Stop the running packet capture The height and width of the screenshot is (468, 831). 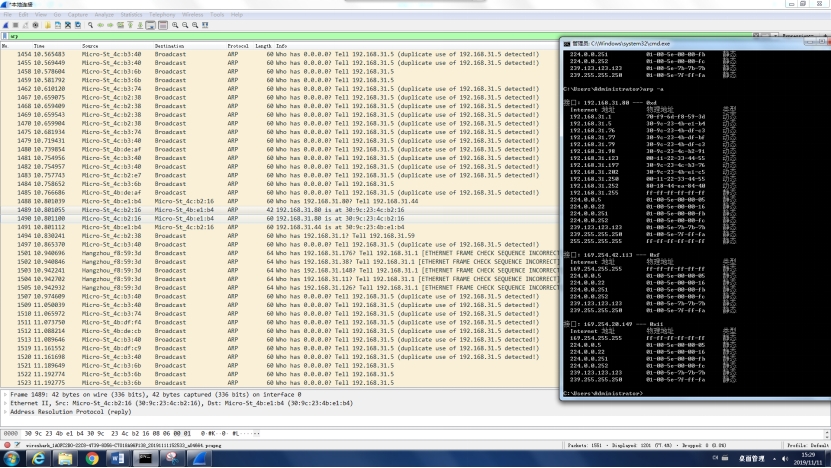click(15, 25)
